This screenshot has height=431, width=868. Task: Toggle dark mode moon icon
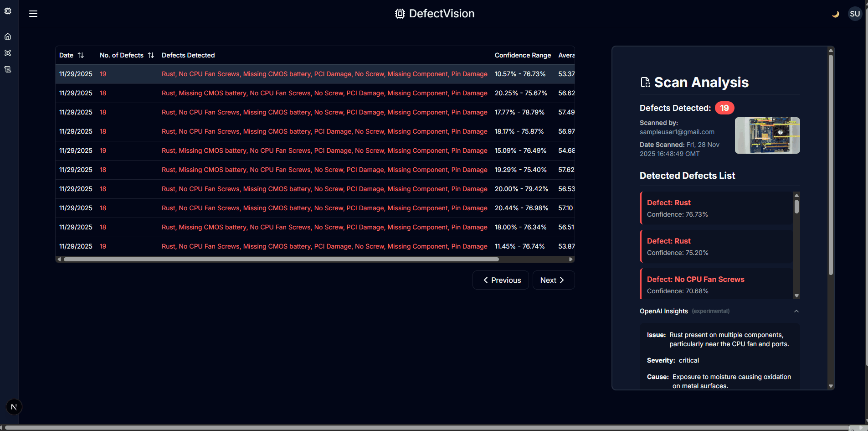[x=835, y=14]
